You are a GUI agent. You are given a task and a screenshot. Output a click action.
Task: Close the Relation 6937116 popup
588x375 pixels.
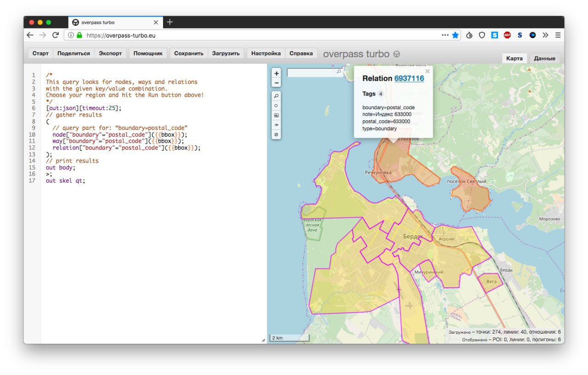click(428, 71)
